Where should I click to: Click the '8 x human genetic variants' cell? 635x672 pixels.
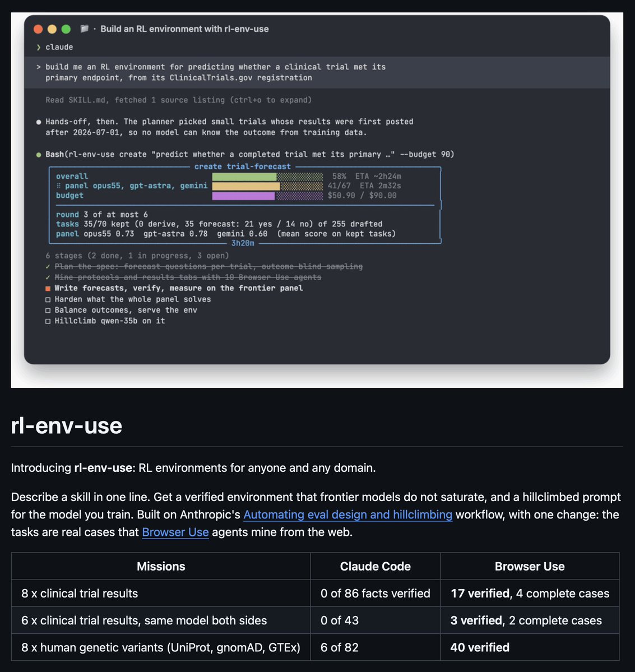161,647
